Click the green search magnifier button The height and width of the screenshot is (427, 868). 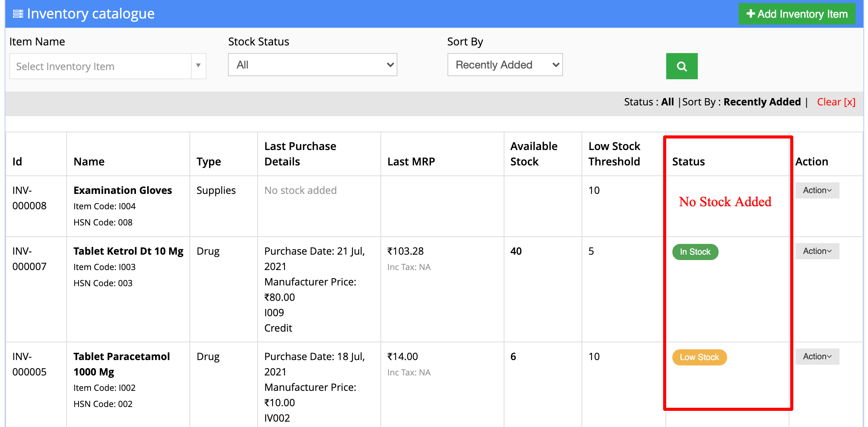[x=682, y=66]
